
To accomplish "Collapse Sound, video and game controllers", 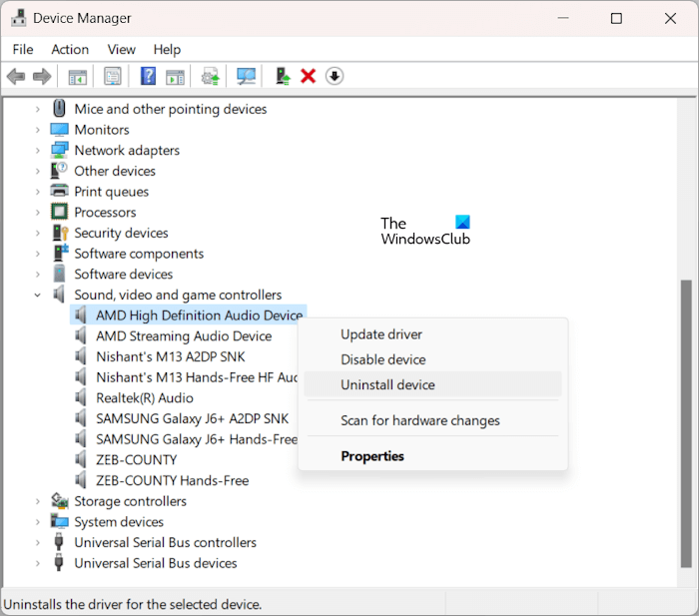I will click(38, 296).
